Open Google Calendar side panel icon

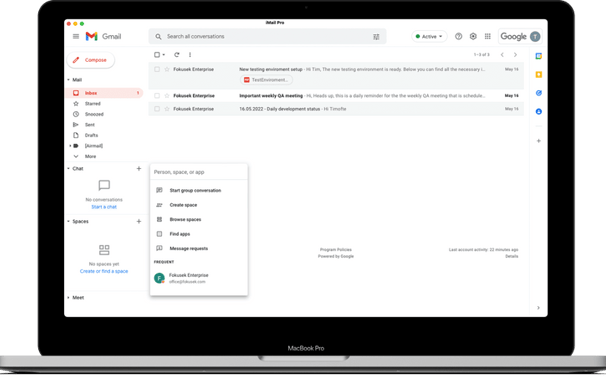538,56
